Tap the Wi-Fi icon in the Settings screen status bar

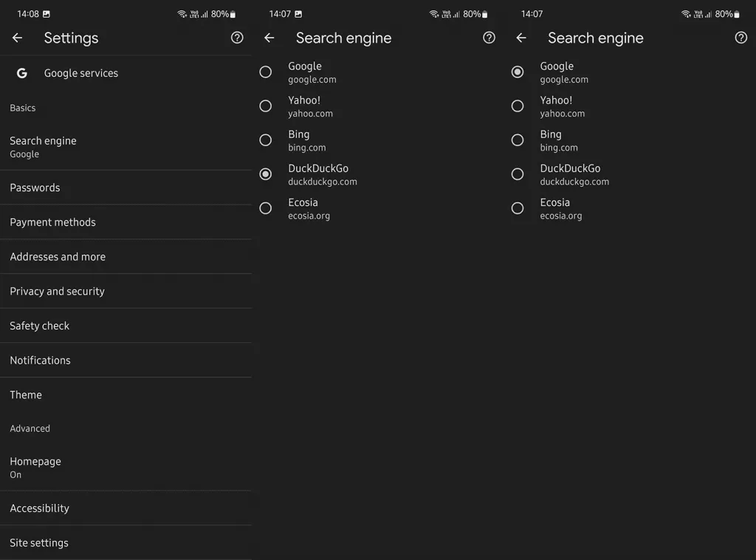[x=182, y=14]
